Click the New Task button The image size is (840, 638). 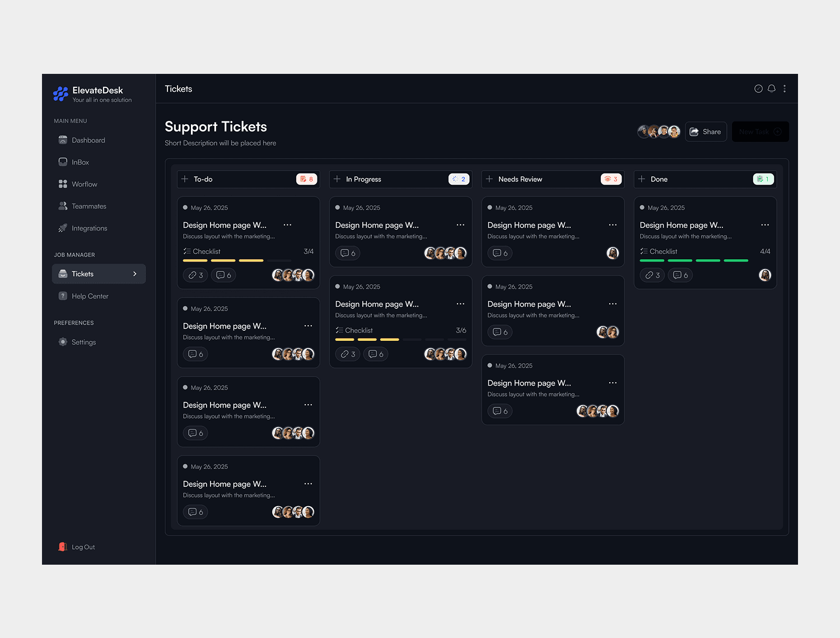[x=760, y=132]
